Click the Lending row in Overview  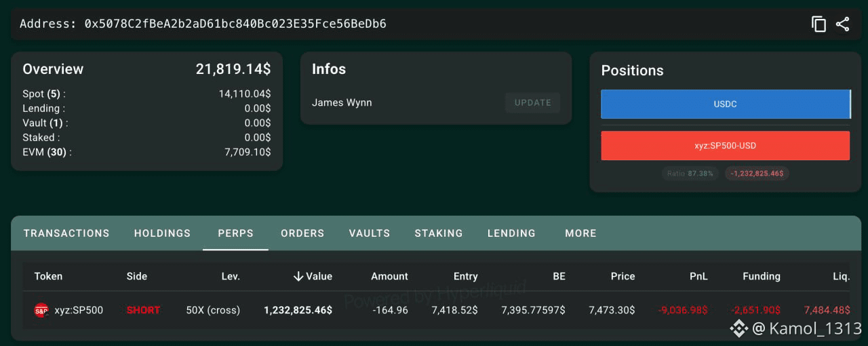tap(146, 109)
